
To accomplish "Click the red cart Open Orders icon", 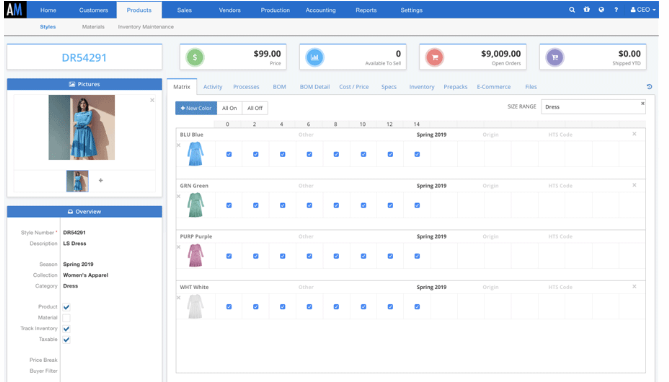I will click(x=435, y=57).
